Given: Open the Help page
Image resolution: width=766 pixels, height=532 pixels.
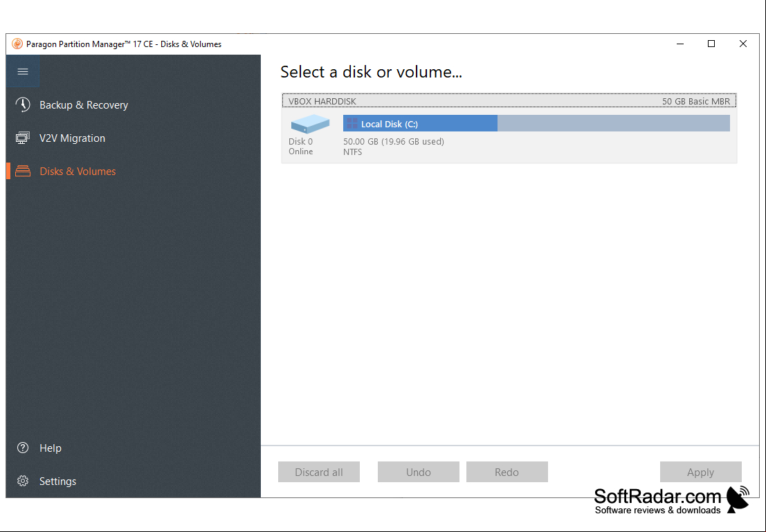Looking at the screenshot, I should point(134,448).
